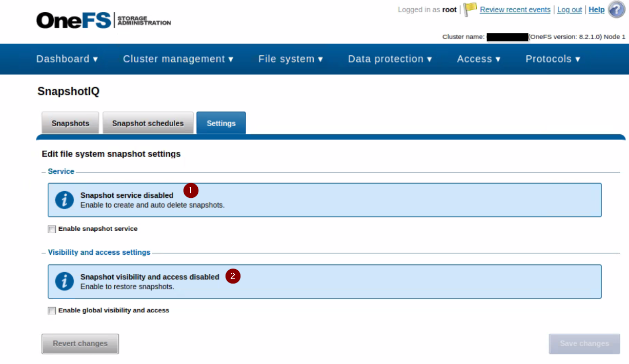Click the Service section label
Image resolution: width=629 pixels, height=364 pixels.
(x=61, y=171)
